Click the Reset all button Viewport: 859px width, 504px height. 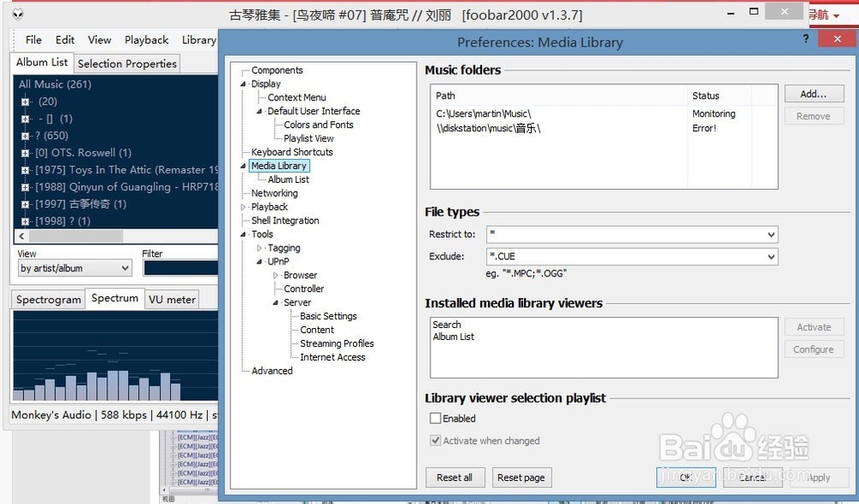pos(454,477)
